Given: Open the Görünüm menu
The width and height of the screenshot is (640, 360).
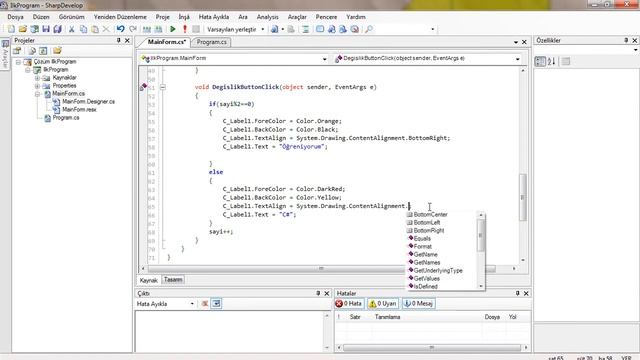Looking at the screenshot, I should 71,17.
